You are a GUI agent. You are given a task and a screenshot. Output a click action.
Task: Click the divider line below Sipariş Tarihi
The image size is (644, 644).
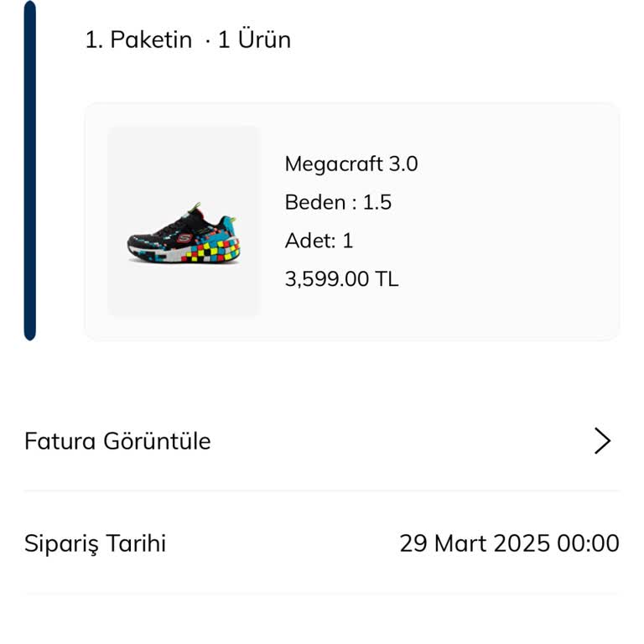click(x=322, y=594)
